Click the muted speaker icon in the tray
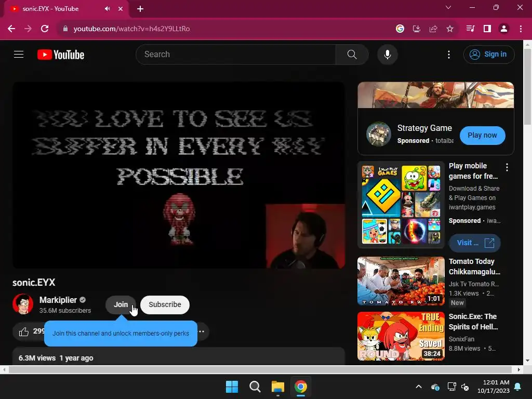This screenshot has height=399, width=532. coord(465,387)
